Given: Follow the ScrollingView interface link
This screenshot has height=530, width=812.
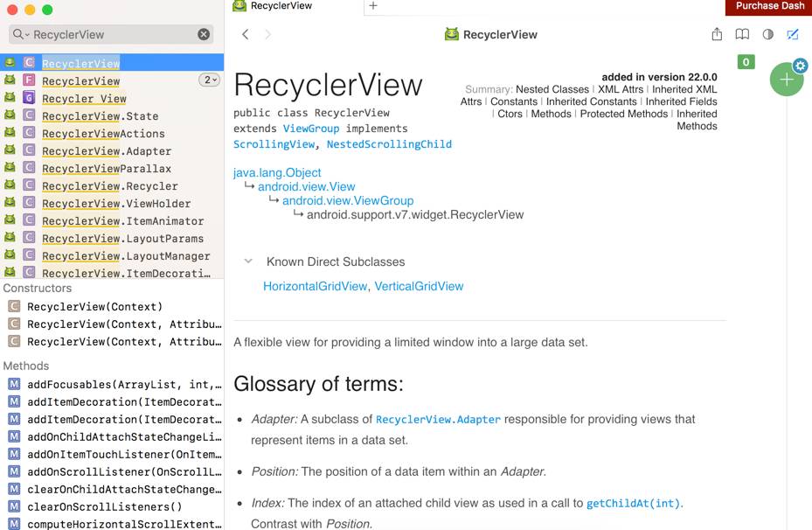Looking at the screenshot, I should pos(274,144).
